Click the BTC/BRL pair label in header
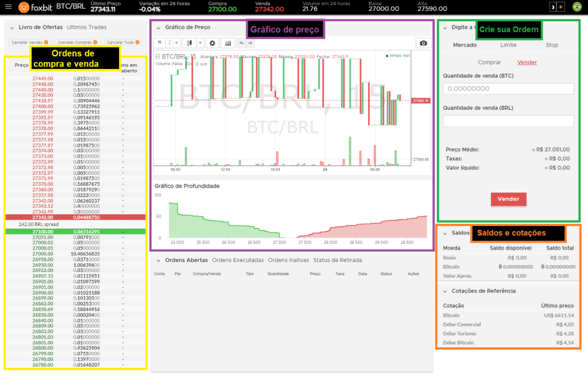The height and width of the screenshot is (380, 588). coord(71,6)
